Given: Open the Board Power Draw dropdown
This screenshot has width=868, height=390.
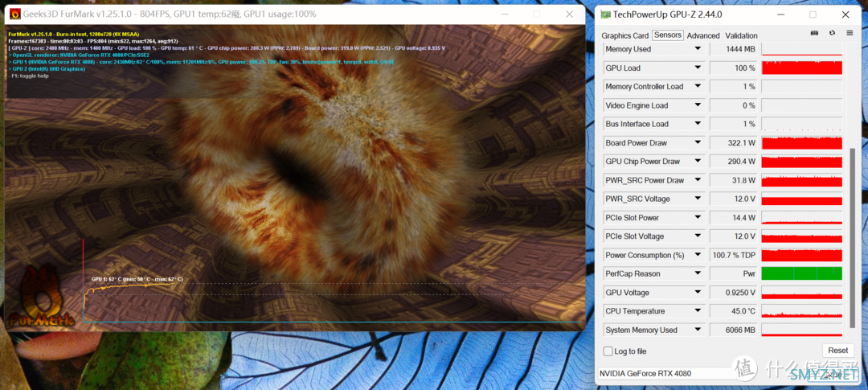Looking at the screenshot, I should click(698, 142).
